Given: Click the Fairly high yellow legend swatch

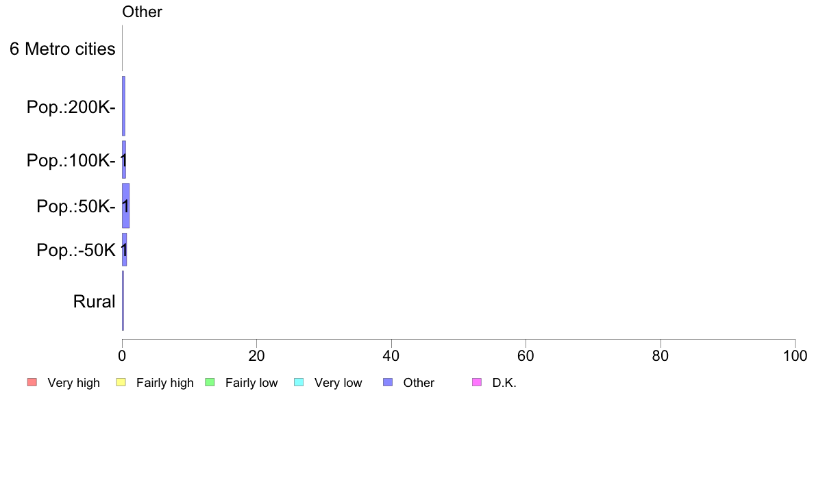Looking at the screenshot, I should pyautogui.click(x=121, y=383).
